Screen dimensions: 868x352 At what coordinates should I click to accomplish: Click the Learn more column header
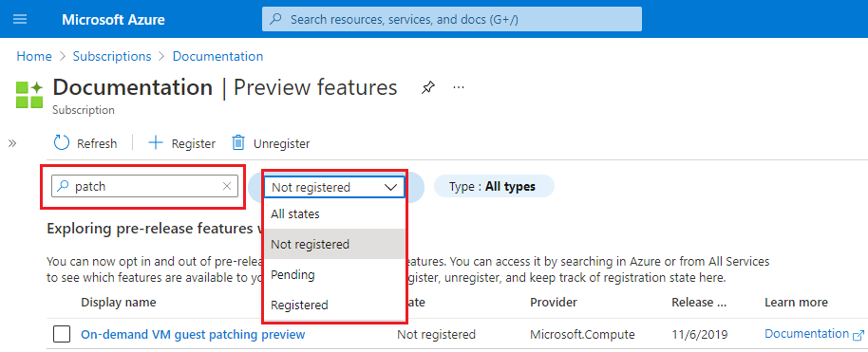pyautogui.click(x=796, y=302)
